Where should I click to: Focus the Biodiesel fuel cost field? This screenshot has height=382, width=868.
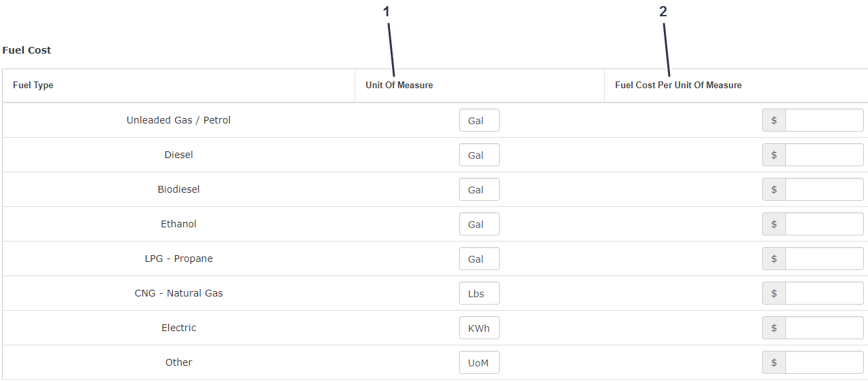[824, 189]
